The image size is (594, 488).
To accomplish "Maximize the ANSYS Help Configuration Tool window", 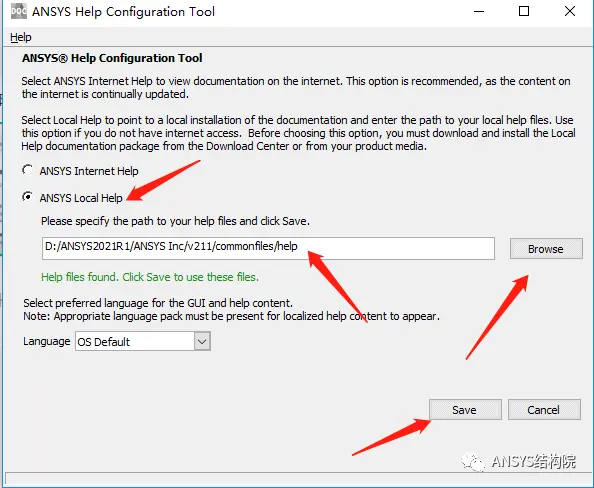I will pyautogui.click(x=524, y=11).
